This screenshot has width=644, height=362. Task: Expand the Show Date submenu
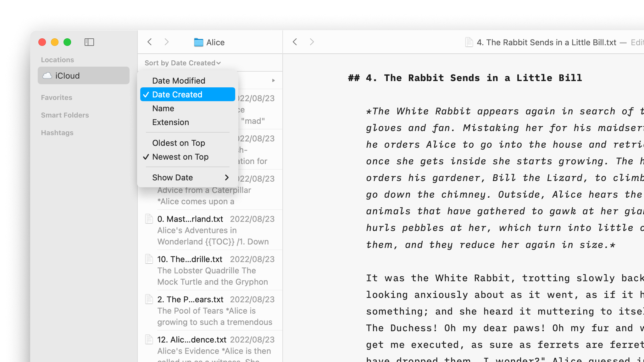(x=172, y=178)
